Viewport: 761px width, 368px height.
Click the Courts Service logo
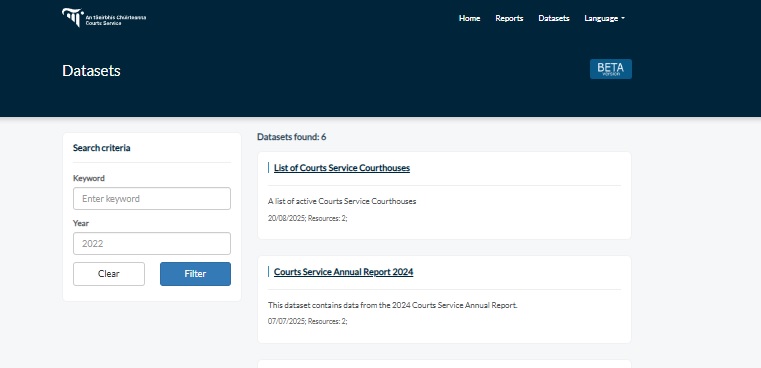[104, 18]
